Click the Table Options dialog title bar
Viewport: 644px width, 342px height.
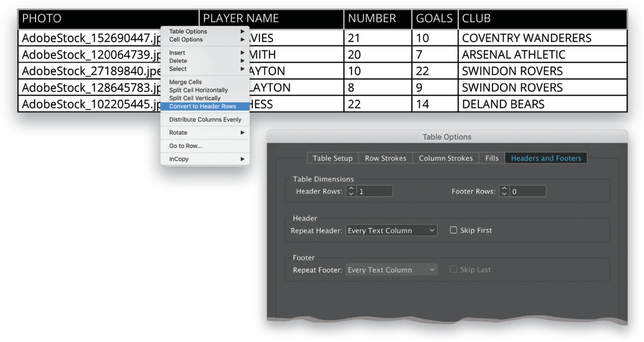coord(447,137)
